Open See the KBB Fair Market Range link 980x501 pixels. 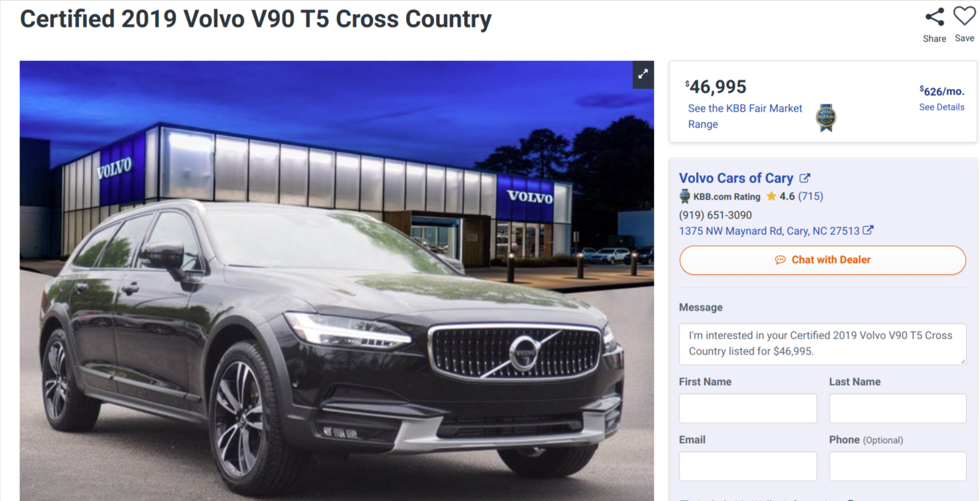(745, 116)
